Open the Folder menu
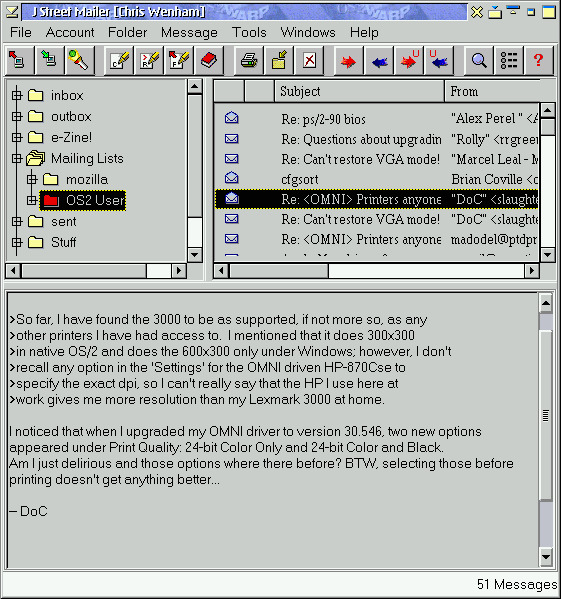The height and width of the screenshot is (599, 561). tap(128, 32)
